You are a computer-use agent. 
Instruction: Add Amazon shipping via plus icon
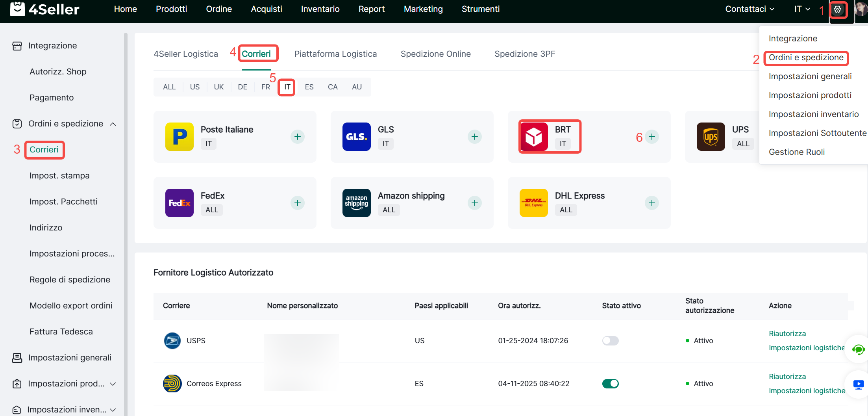coord(475,203)
